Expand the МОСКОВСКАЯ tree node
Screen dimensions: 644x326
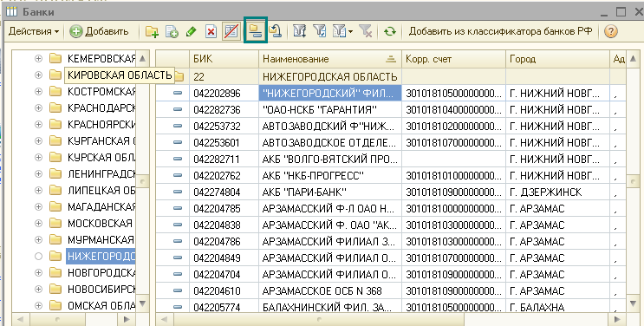(38, 223)
